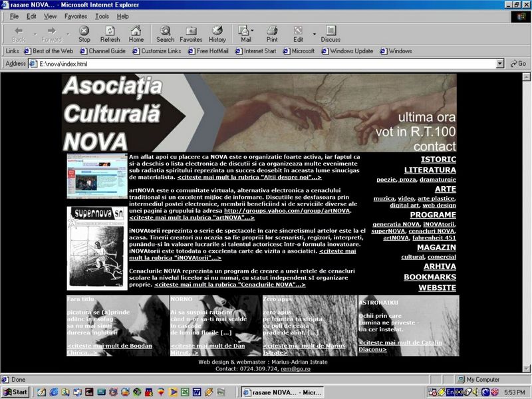This screenshot has width=532, height=399.
Task: Click the Discuss toolbar icon
Action: click(x=331, y=34)
